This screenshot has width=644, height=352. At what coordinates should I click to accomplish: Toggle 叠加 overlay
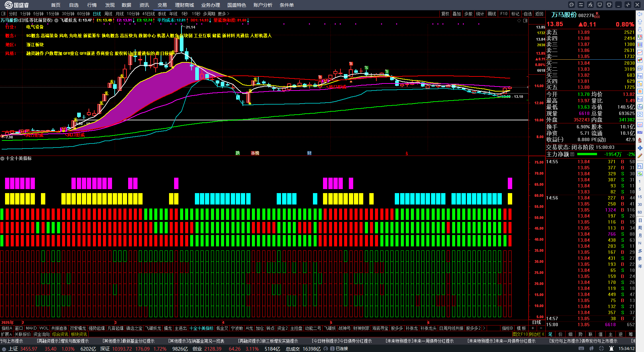point(457,14)
